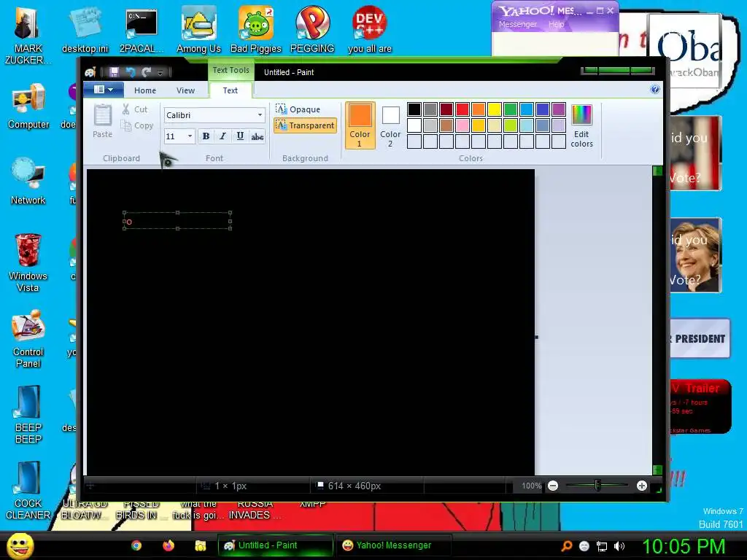Pick the red color swatch
The height and width of the screenshot is (560, 747).
[462, 109]
